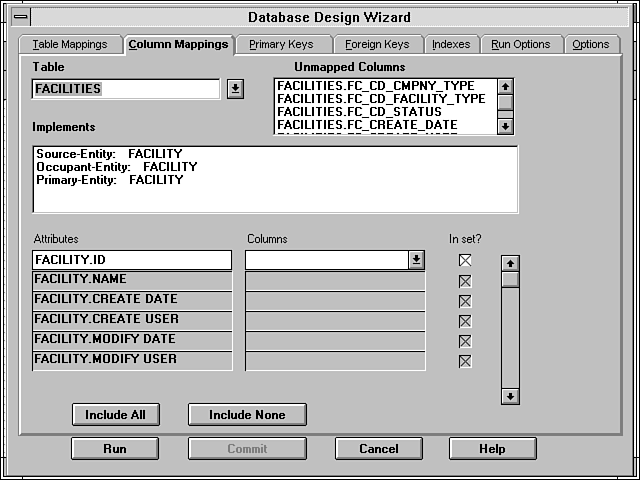Click the attributes scrollbar thumb
The image size is (640, 480).
(x=510, y=280)
